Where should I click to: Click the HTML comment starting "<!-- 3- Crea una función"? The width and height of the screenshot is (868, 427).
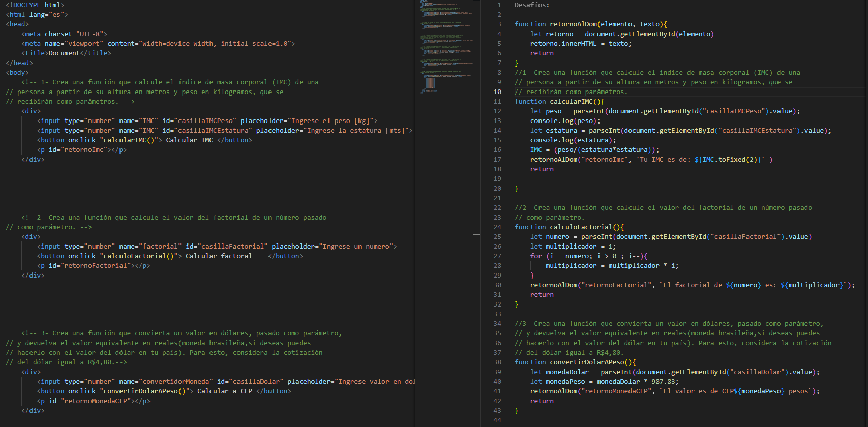(182, 333)
